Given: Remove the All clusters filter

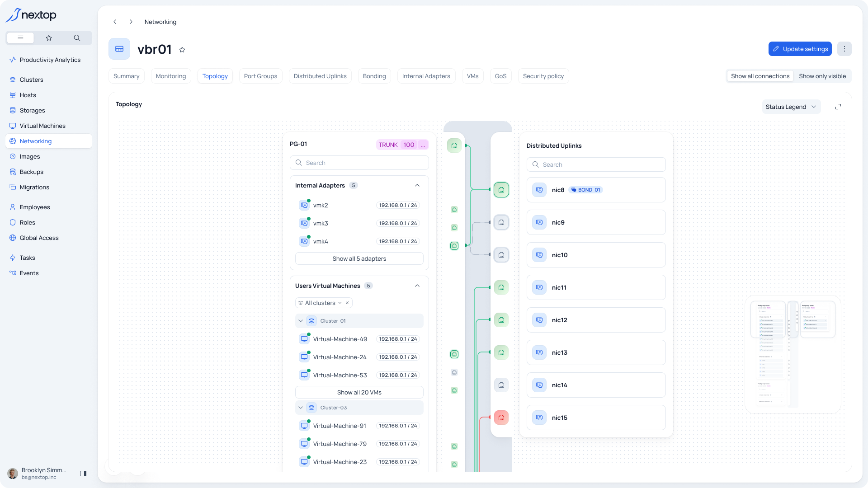Looking at the screenshot, I should pyautogui.click(x=347, y=303).
